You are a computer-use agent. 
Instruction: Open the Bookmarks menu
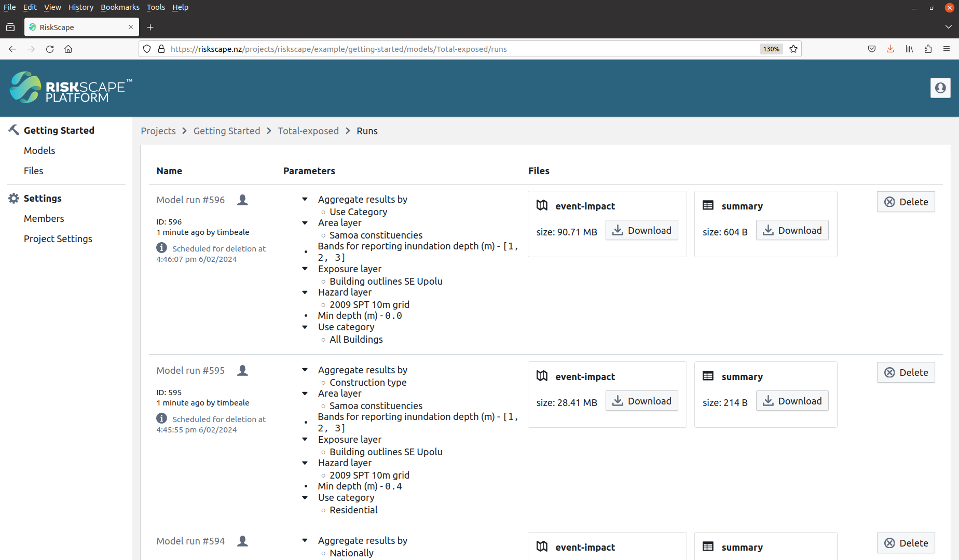click(120, 7)
